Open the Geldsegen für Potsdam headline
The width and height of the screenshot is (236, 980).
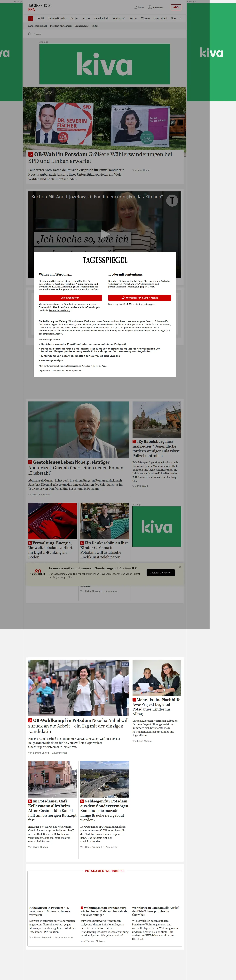click(x=104, y=811)
